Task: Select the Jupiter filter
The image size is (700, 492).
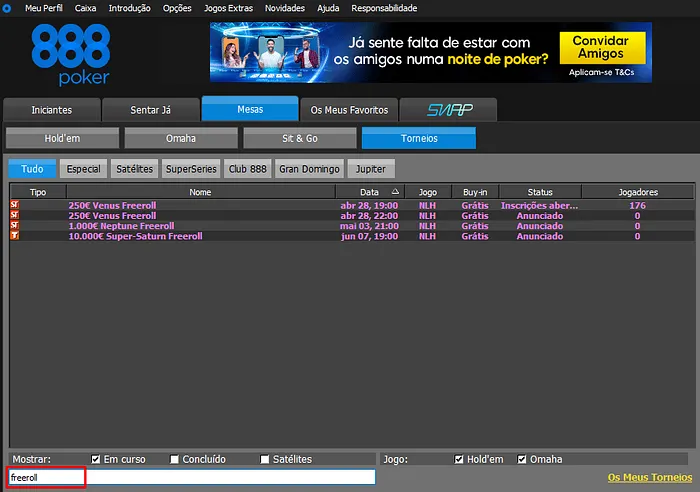Action: (371, 169)
